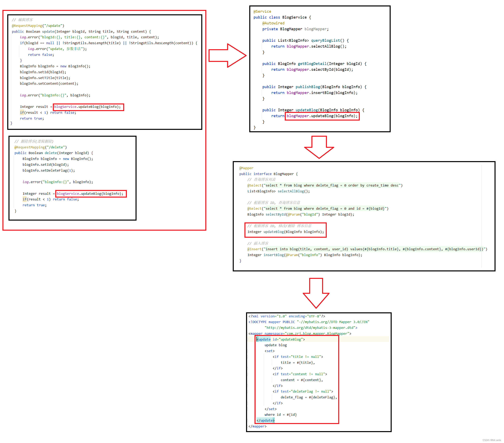This screenshot has height=443, width=504.
Task: Click the 'content = #{content},' line
Action: point(302,380)
